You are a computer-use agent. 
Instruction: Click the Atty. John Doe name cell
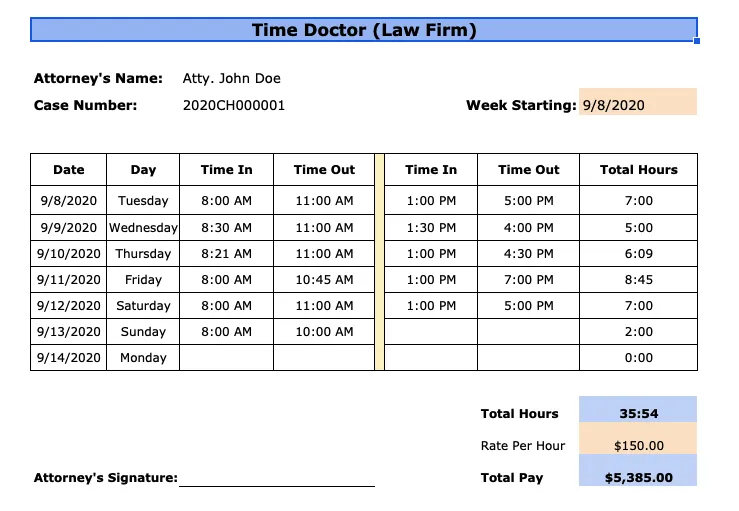point(231,78)
